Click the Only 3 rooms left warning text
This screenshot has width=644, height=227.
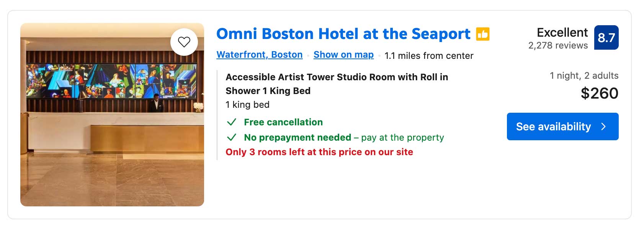pyautogui.click(x=320, y=152)
